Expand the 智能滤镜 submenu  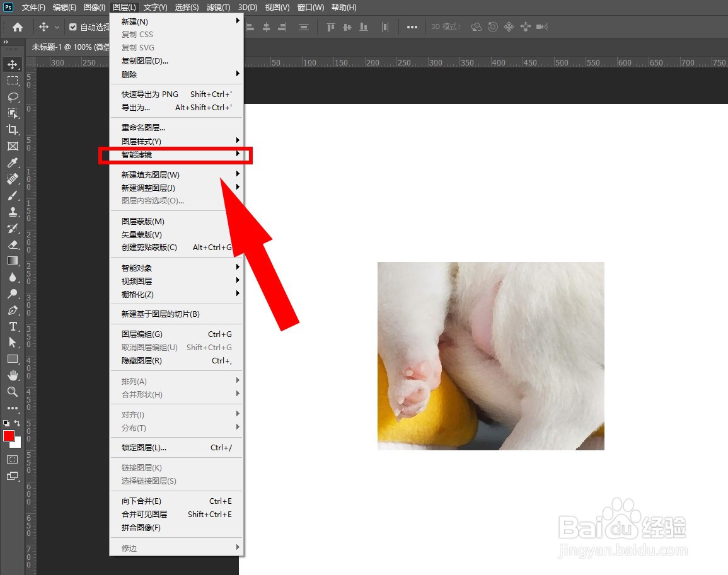176,154
